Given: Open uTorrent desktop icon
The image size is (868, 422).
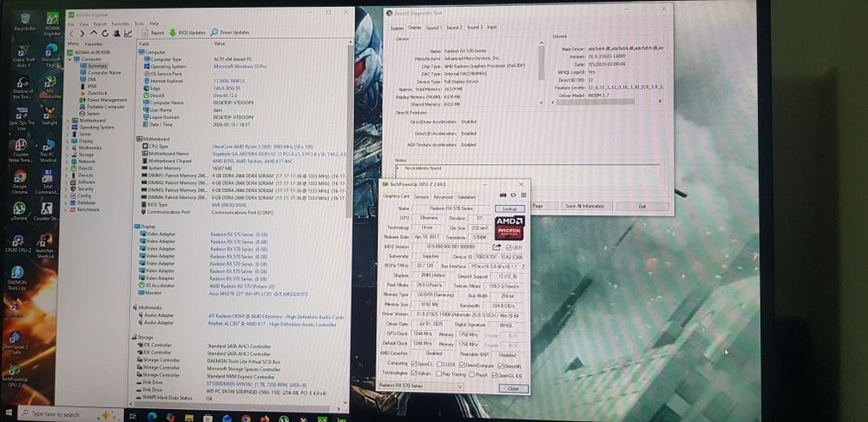Looking at the screenshot, I should click(19, 212).
